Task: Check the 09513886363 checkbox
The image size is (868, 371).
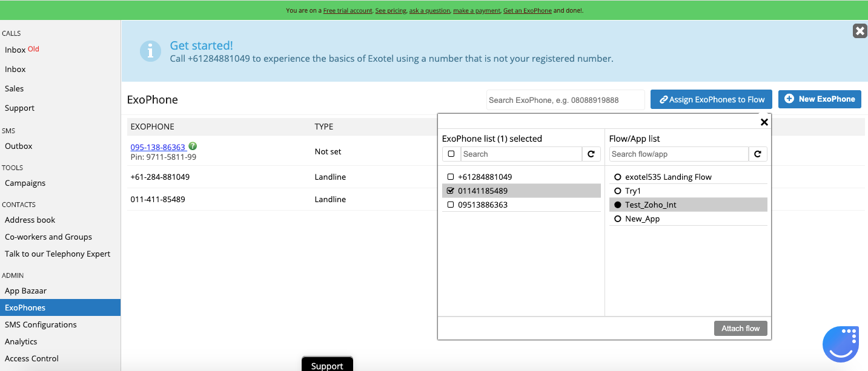Action: coord(450,205)
